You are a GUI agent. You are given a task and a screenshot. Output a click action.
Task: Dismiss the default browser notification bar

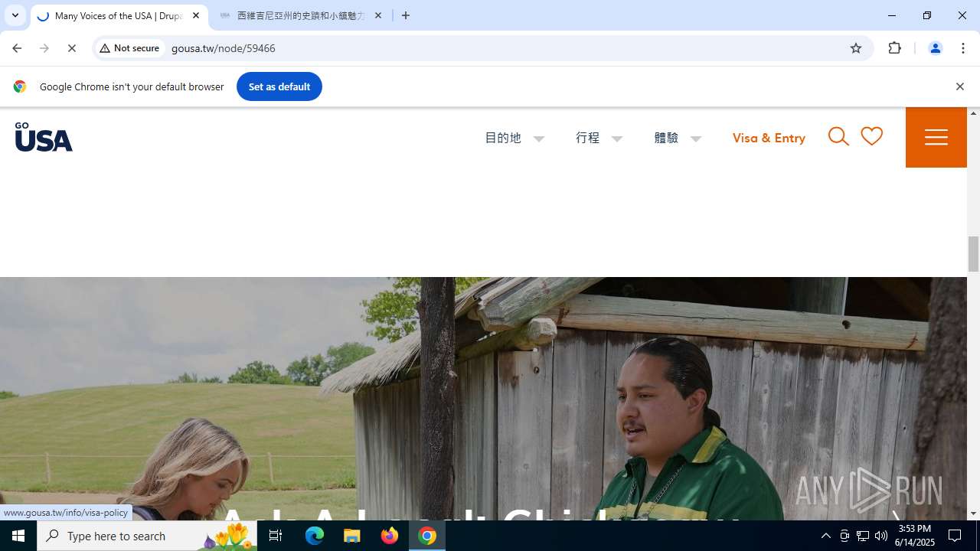959,86
